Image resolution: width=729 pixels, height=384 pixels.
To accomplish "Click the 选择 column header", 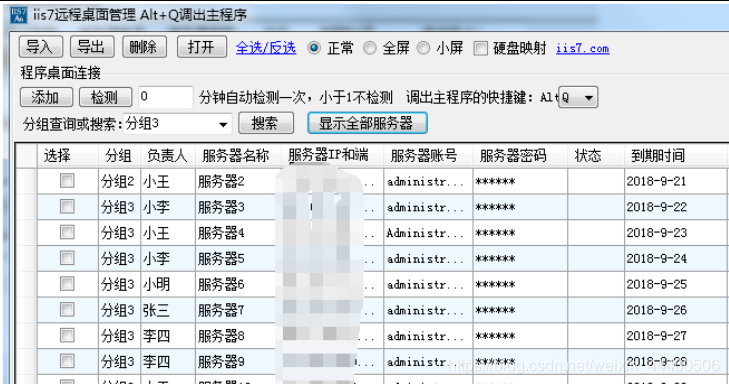I will 68,156.
